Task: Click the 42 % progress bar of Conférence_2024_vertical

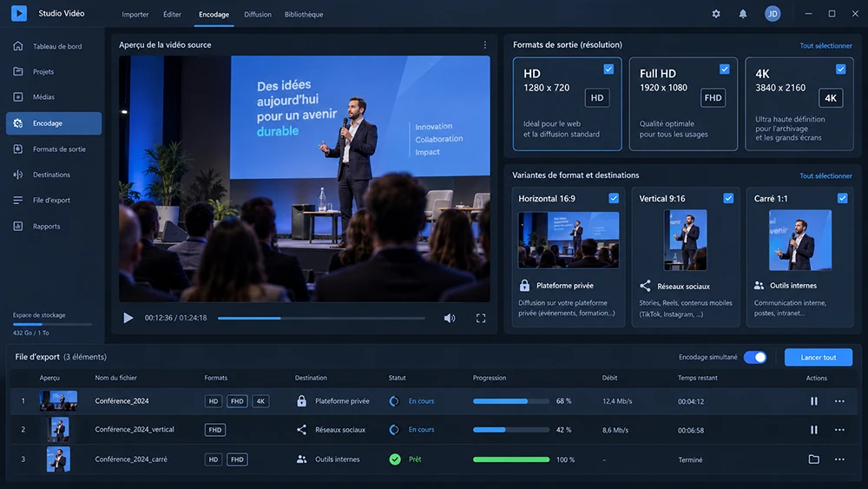Action: coord(511,430)
